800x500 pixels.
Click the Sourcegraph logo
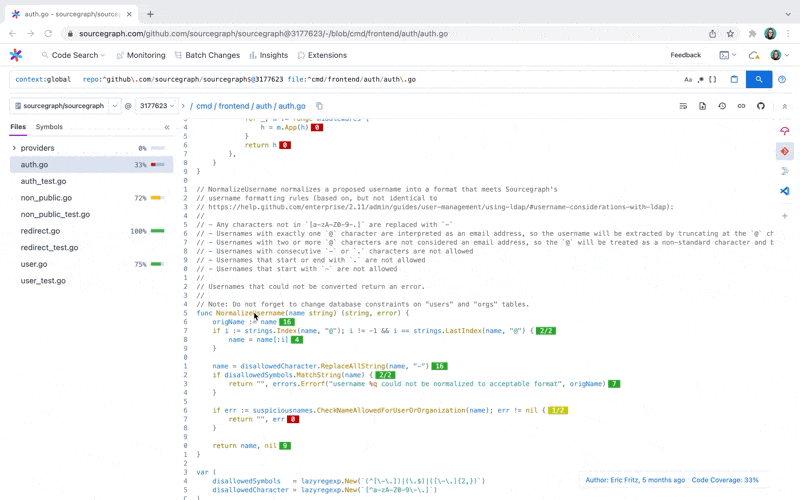pyautogui.click(x=16, y=55)
